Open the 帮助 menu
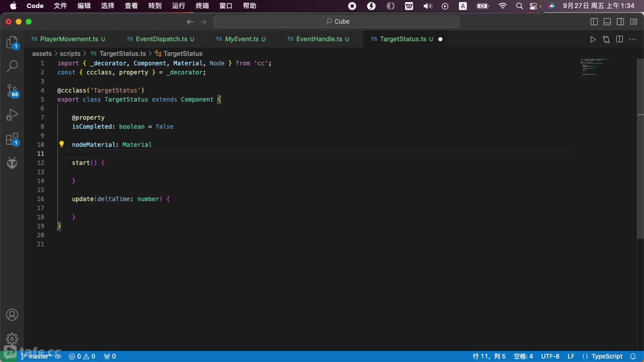Image resolution: width=644 pixels, height=362 pixels. [250, 6]
